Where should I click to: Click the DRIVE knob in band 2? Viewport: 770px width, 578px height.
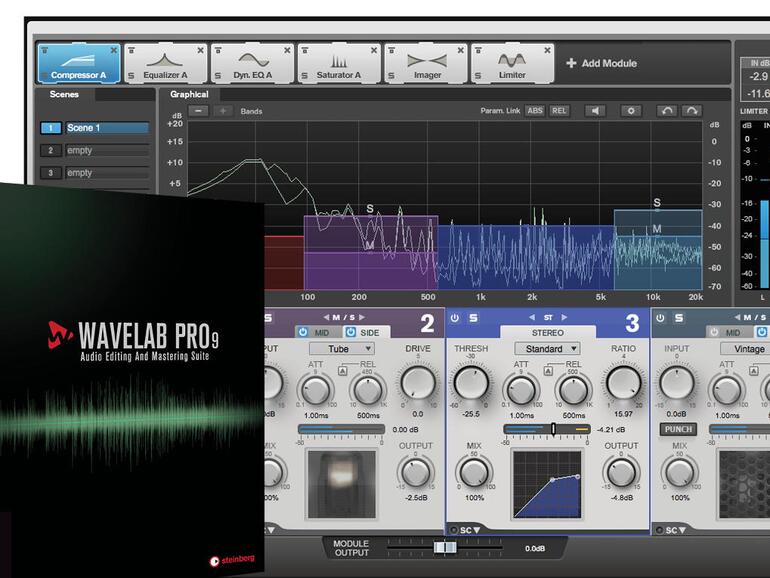pyautogui.click(x=418, y=383)
